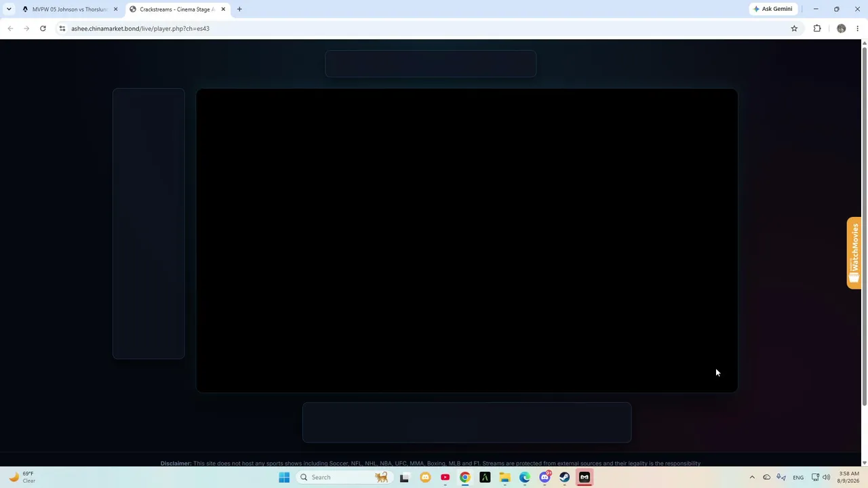This screenshot has height=488, width=868.
Task: Open the red-highlighted mask app on taskbar
Action: tap(585, 477)
